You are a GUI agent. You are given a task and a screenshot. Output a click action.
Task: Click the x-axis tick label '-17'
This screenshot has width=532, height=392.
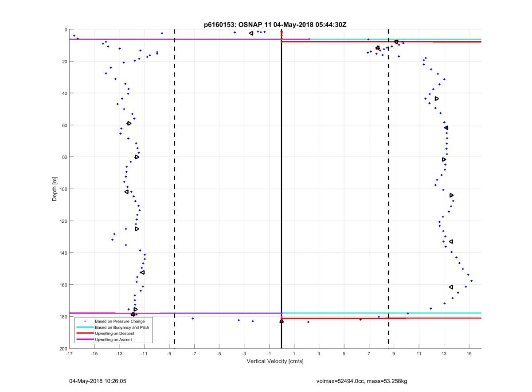point(69,354)
